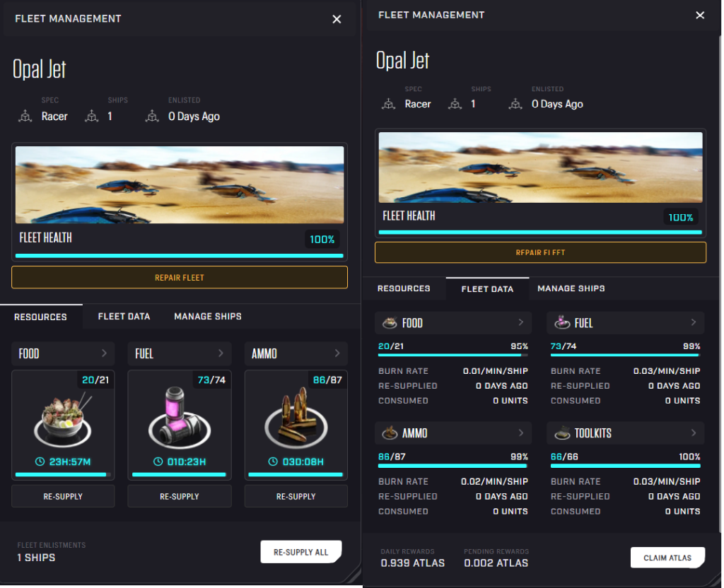The image size is (724, 588).
Task: Expand the AMMO chevron in Fleet Data panel
Action: pos(521,433)
